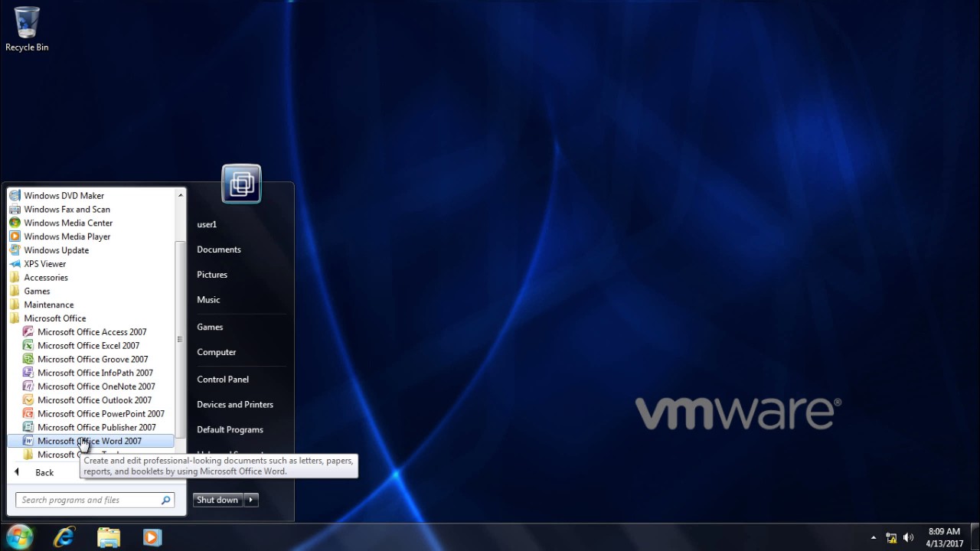Open Documents from Start menu

pos(240,249)
